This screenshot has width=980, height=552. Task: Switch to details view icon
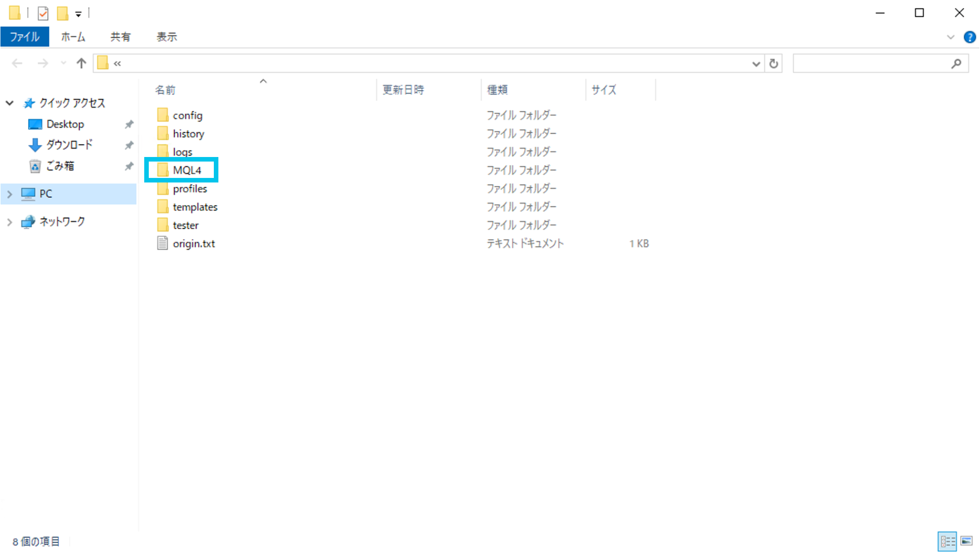click(x=947, y=541)
